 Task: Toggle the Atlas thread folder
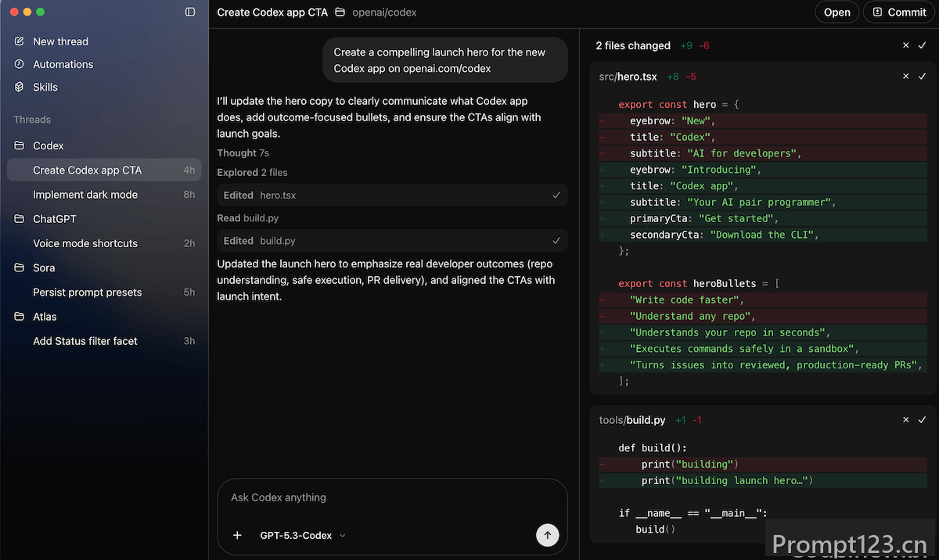[x=45, y=317]
